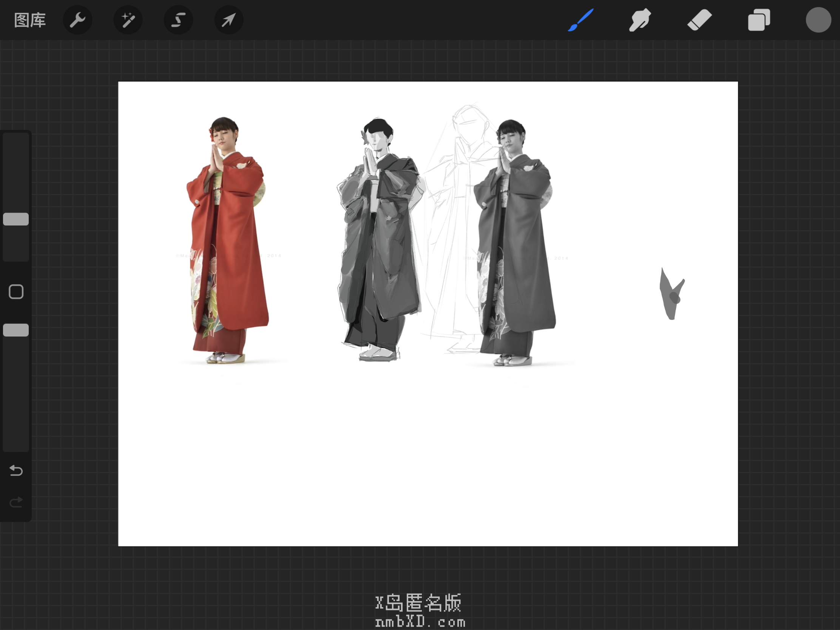Undo the last stroke
This screenshot has height=630, width=840.
click(16, 471)
